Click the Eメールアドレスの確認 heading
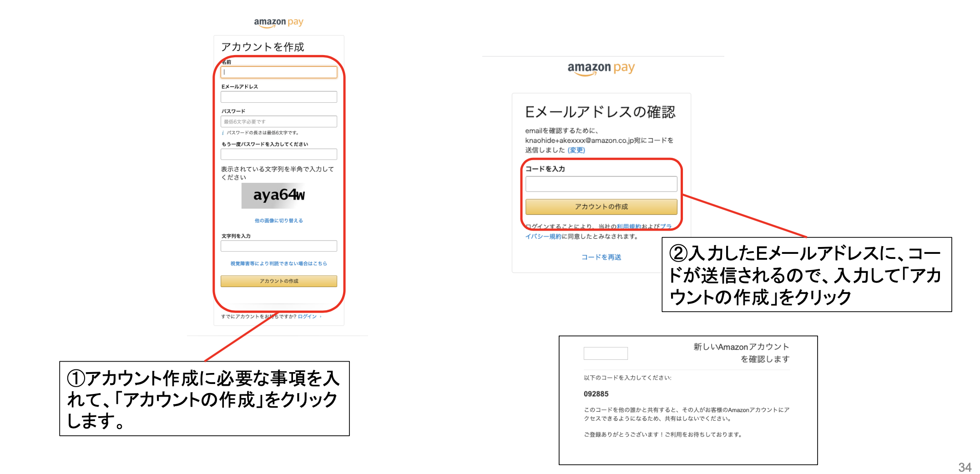The image size is (980, 474). (x=600, y=112)
